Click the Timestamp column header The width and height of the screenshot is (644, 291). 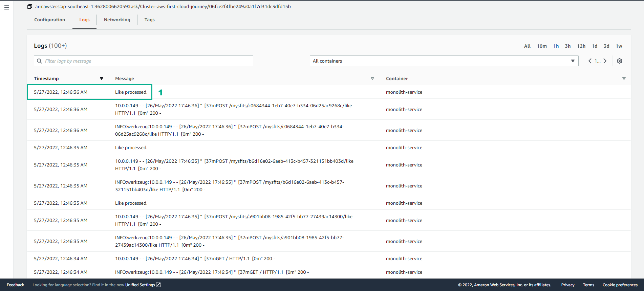tap(46, 79)
